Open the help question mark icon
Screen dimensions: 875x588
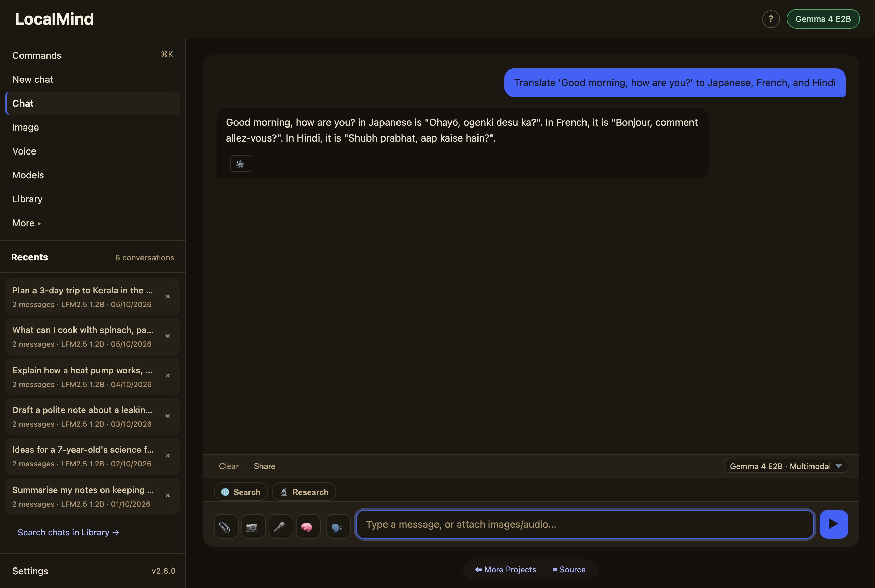(x=771, y=19)
